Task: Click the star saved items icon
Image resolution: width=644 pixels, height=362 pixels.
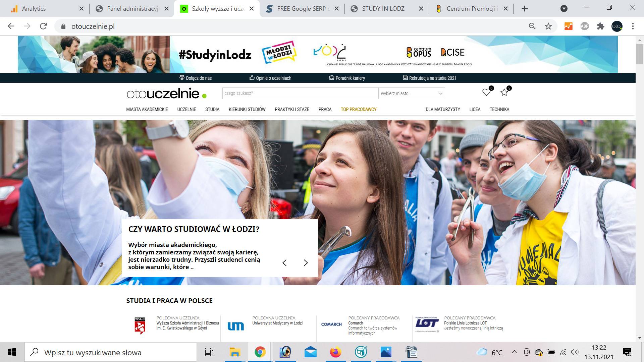Action: (504, 93)
